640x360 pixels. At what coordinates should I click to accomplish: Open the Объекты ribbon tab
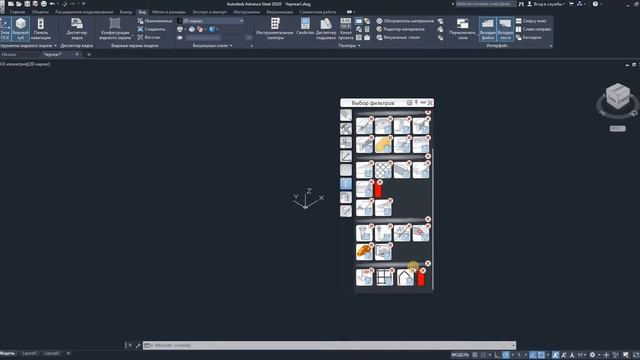(x=40, y=12)
